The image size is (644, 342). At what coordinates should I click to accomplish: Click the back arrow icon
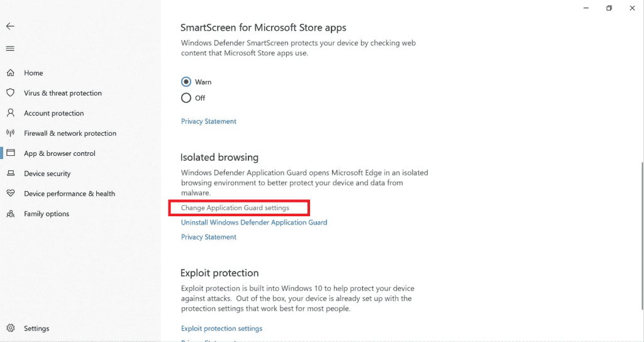(x=10, y=26)
